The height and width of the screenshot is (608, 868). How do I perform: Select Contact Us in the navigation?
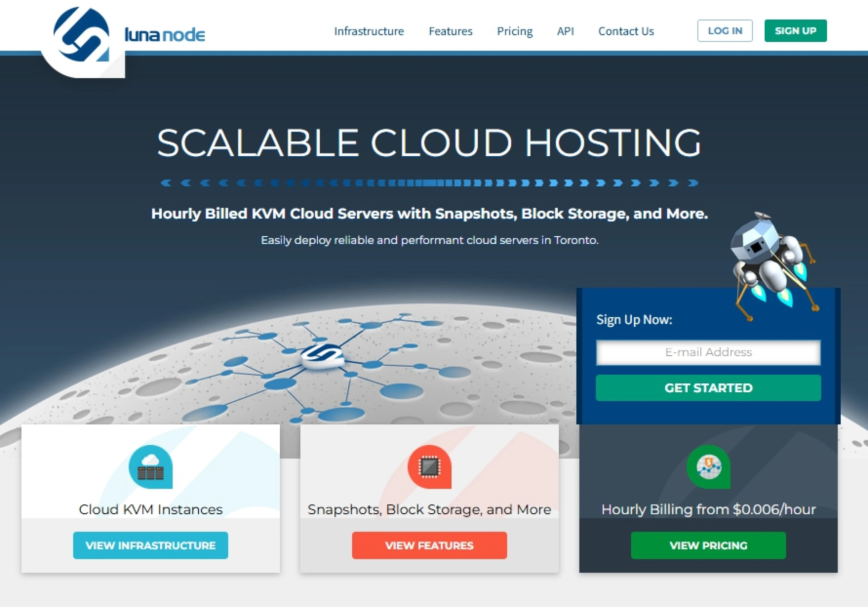click(626, 31)
